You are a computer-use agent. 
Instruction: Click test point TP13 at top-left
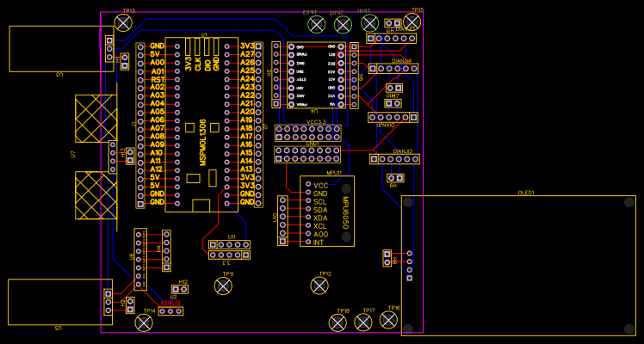coord(123,23)
